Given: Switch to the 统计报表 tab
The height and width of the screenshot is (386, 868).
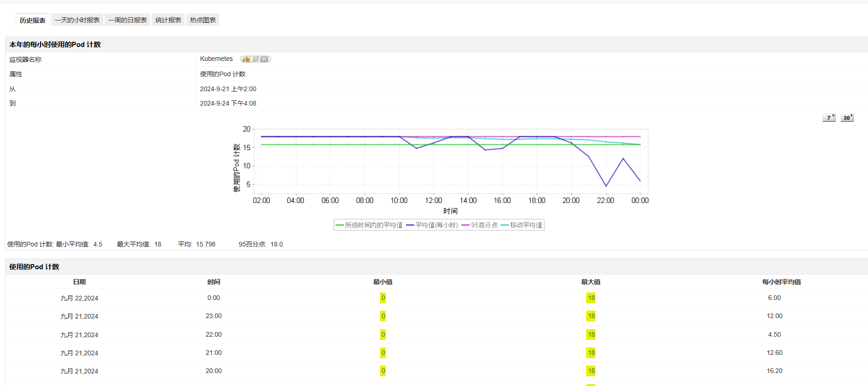Looking at the screenshot, I should (168, 20).
